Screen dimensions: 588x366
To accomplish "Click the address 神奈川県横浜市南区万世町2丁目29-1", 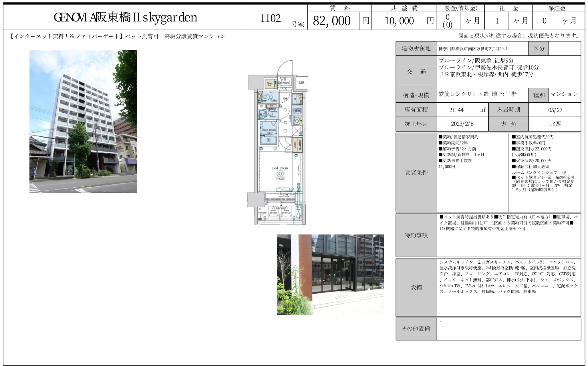I will click(473, 49).
